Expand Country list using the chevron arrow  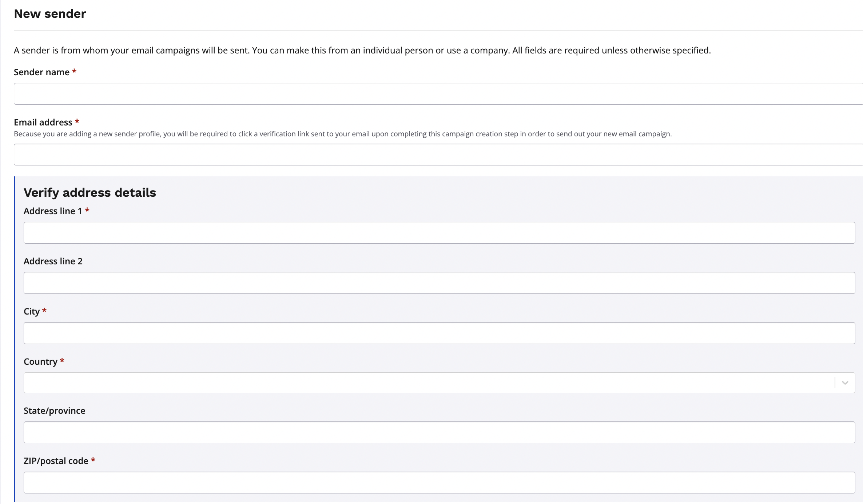pos(845,383)
